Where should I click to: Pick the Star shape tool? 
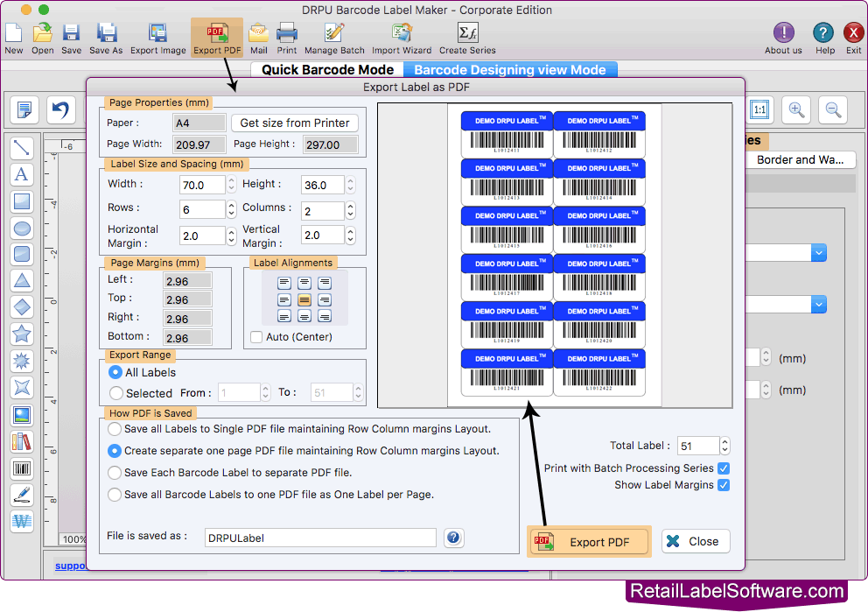pos(22,334)
